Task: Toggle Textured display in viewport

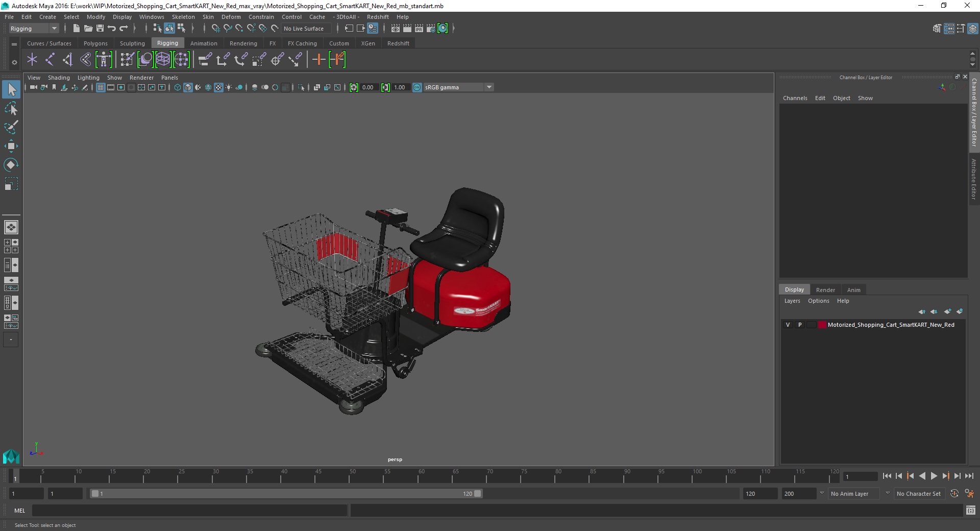Action: pos(218,87)
